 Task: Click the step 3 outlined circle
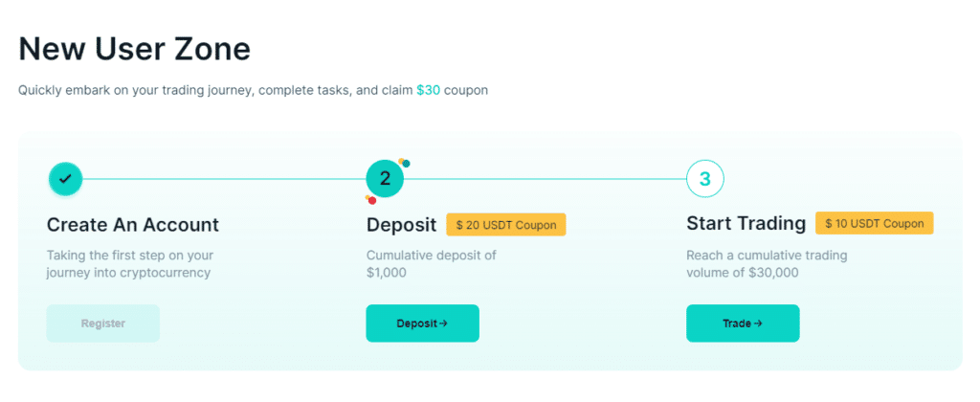coord(705,178)
